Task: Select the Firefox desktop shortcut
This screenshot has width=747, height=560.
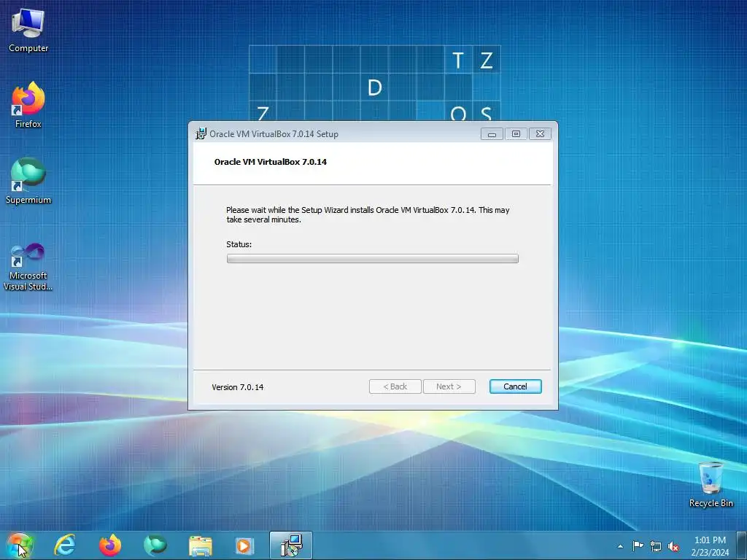Action: pos(28,105)
